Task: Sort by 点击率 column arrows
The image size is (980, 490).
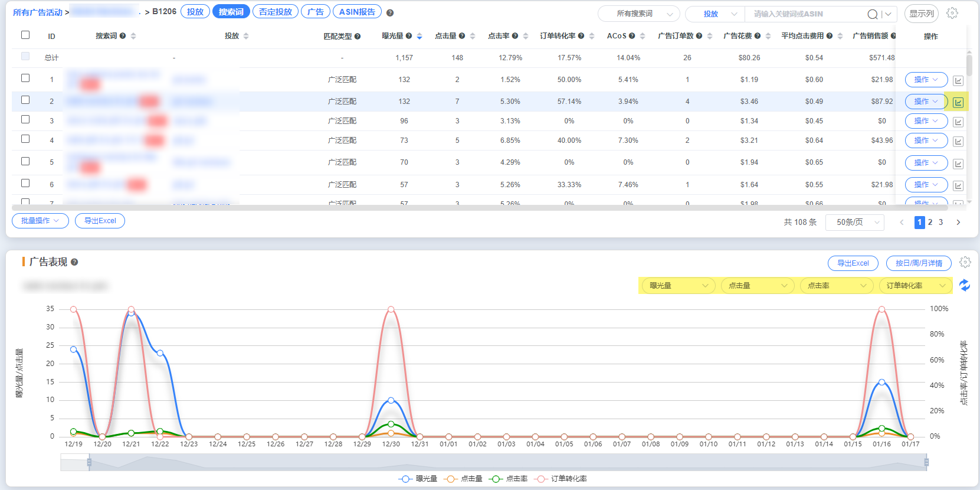Action: pyautogui.click(x=526, y=36)
